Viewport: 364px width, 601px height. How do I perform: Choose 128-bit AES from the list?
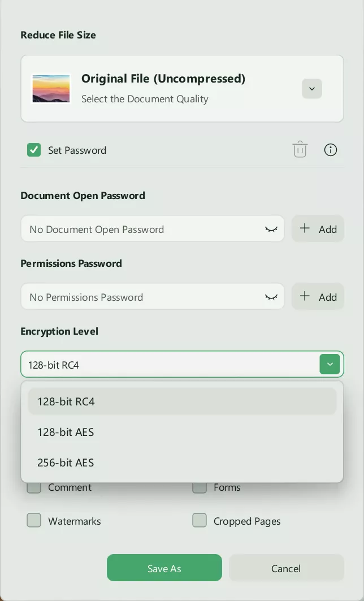click(x=66, y=431)
